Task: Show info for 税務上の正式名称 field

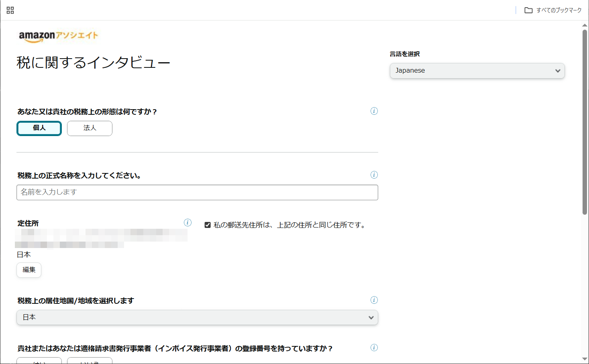Action: (374, 175)
